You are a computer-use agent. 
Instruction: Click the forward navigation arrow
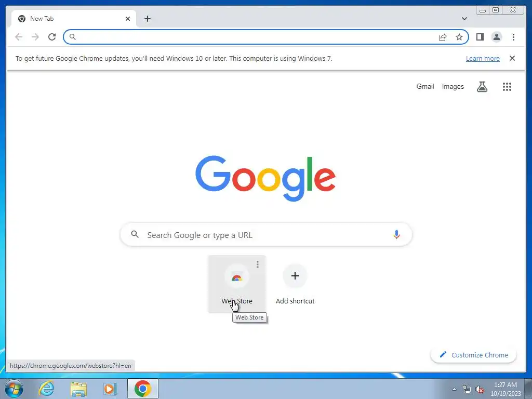35,37
